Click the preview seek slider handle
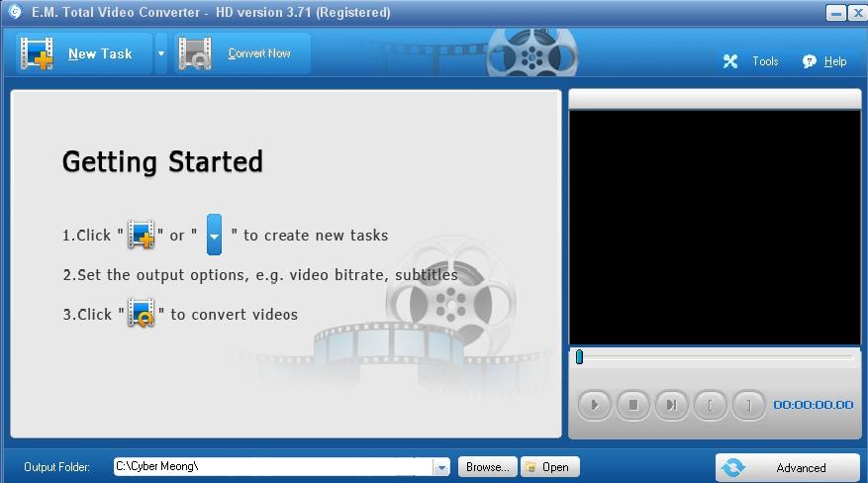The image size is (868, 483). (580, 357)
